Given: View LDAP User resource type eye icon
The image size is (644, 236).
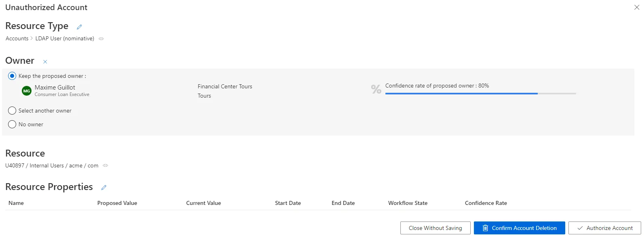Looking at the screenshot, I should [101, 39].
